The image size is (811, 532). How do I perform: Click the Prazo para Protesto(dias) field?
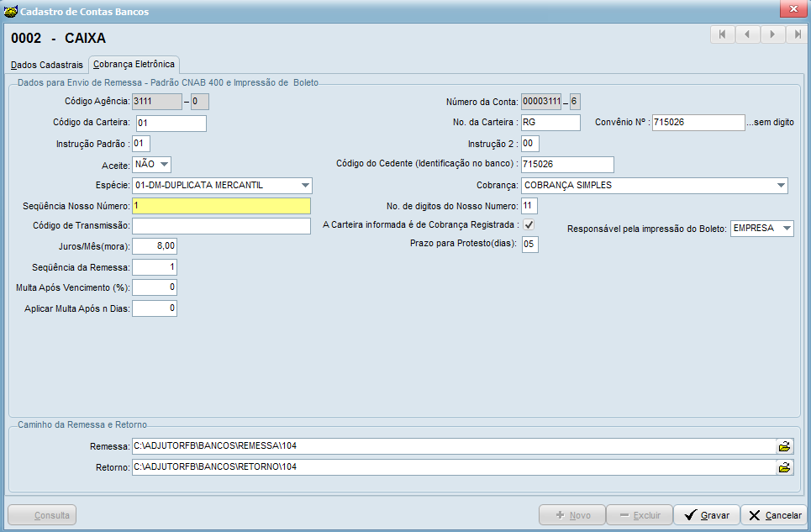tap(529, 244)
